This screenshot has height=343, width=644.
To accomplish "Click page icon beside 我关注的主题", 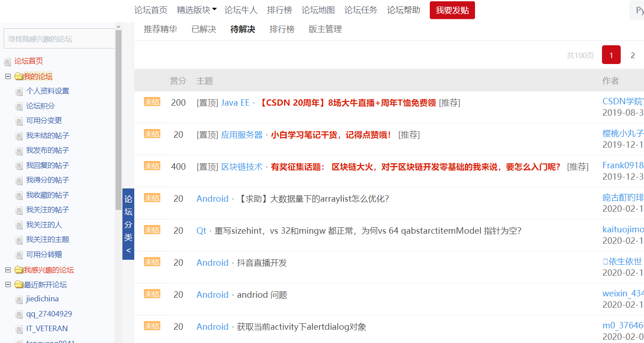I will click(19, 240).
